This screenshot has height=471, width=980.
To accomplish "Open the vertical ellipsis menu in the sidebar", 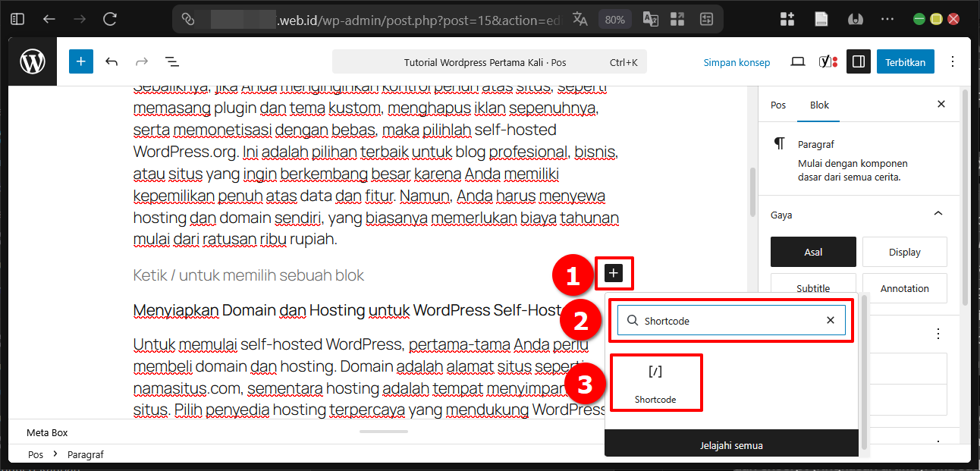I will pyautogui.click(x=938, y=333).
